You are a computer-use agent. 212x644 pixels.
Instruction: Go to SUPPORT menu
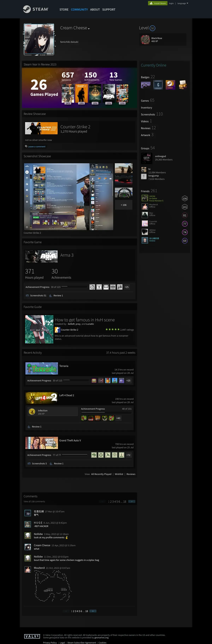pyautogui.click(x=109, y=10)
